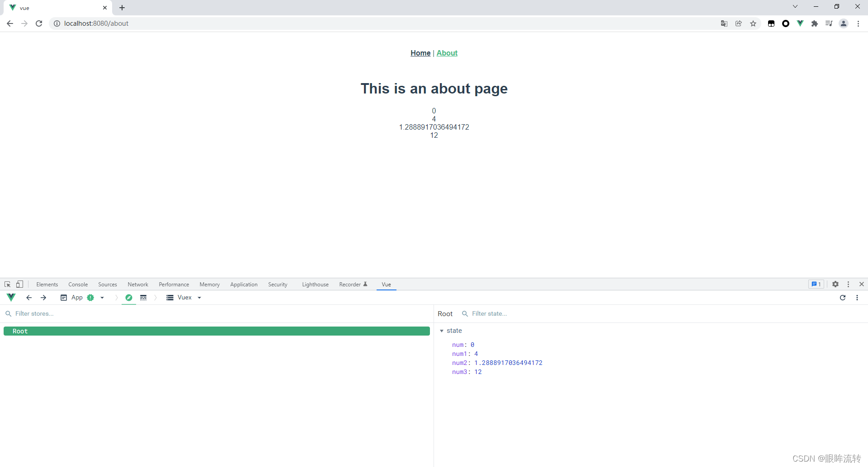Open the Sources tab
The image size is (868, 467).
click(108, 285)
